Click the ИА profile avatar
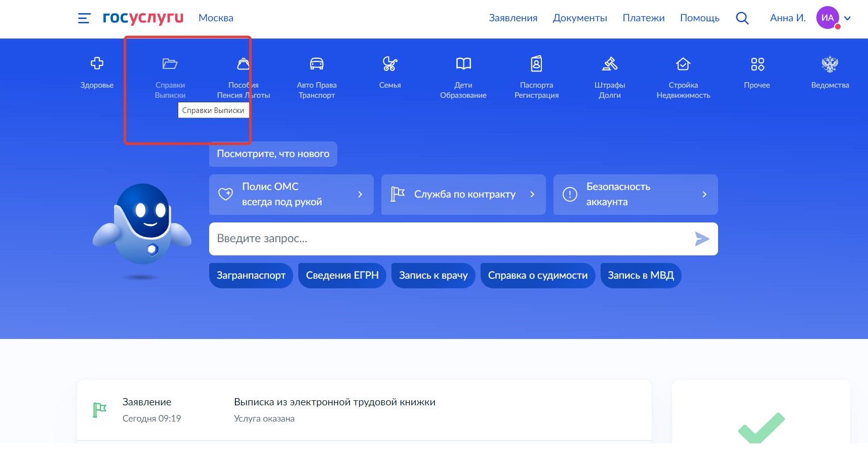 828,18
